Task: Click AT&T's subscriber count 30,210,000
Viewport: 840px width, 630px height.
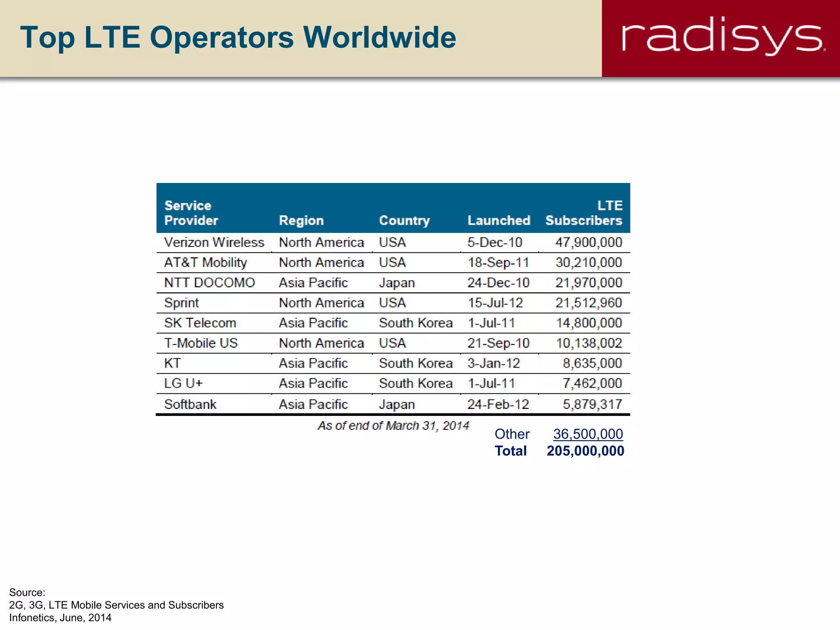Action: coord(589,262)
